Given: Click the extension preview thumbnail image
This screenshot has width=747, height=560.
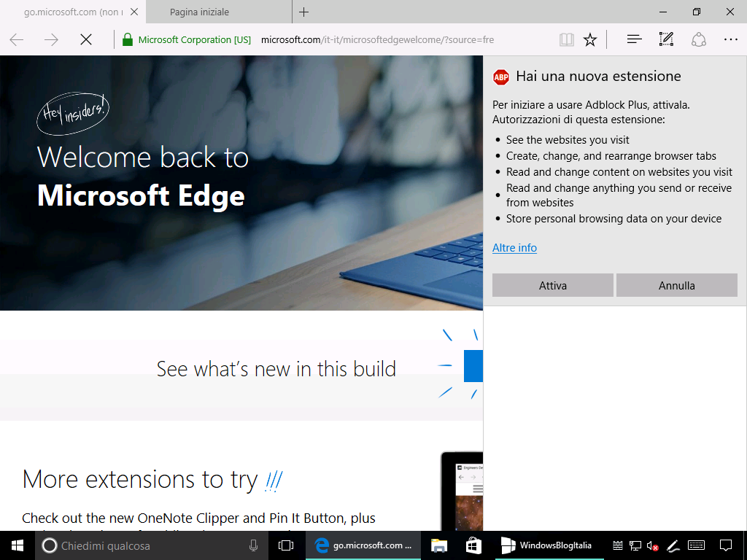Looking at the screenshot, I should (x=462, y=491).
